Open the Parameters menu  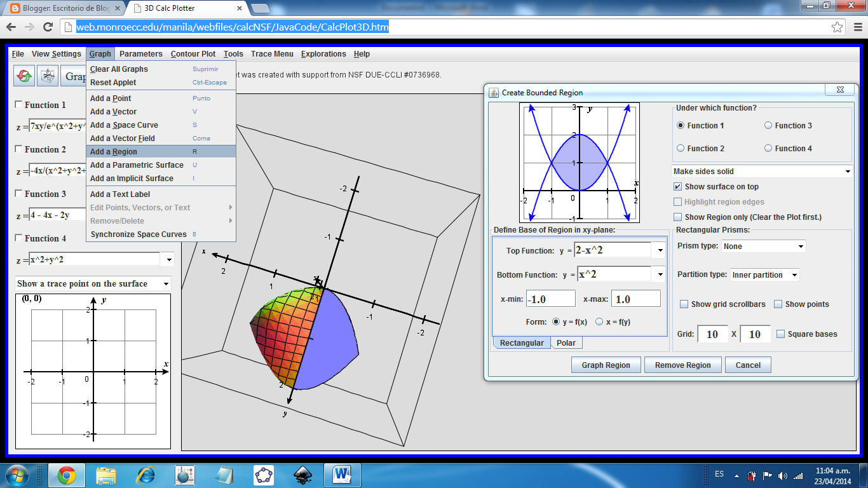[140, 54]
